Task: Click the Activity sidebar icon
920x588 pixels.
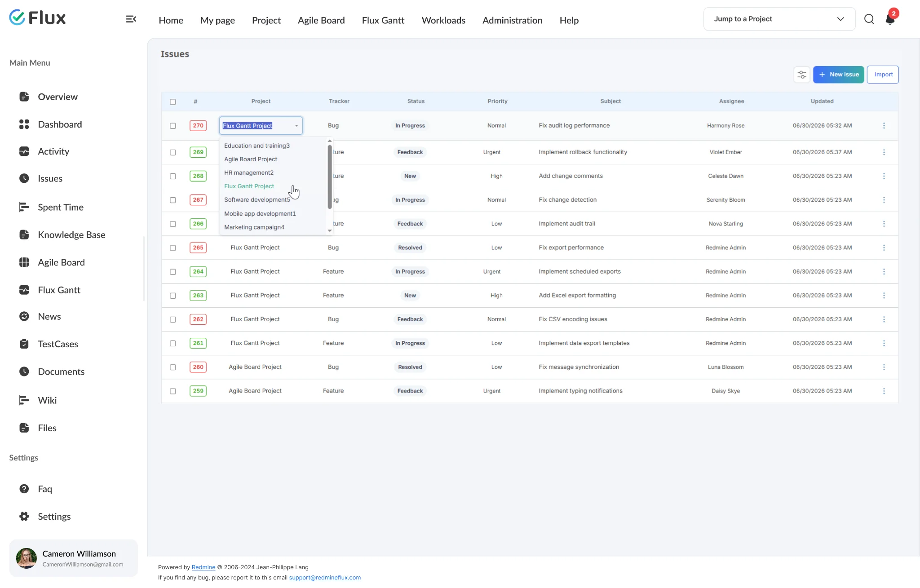Action: pos(24,151)
